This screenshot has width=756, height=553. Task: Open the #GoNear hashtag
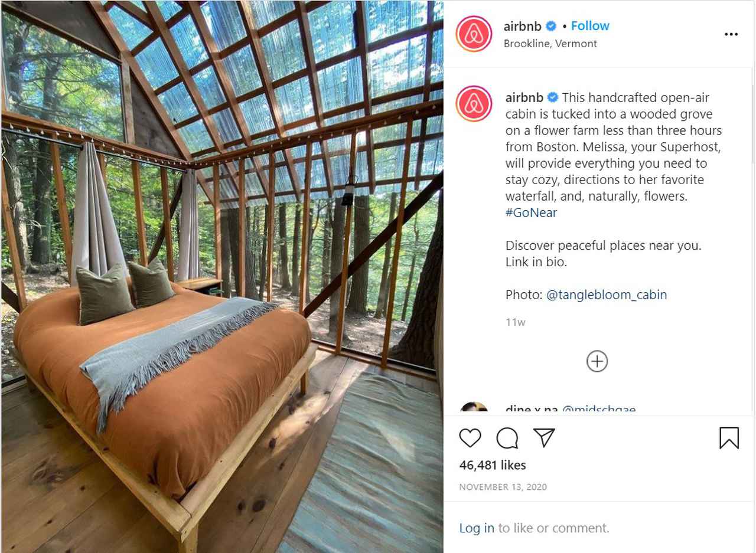coord(531,213)
